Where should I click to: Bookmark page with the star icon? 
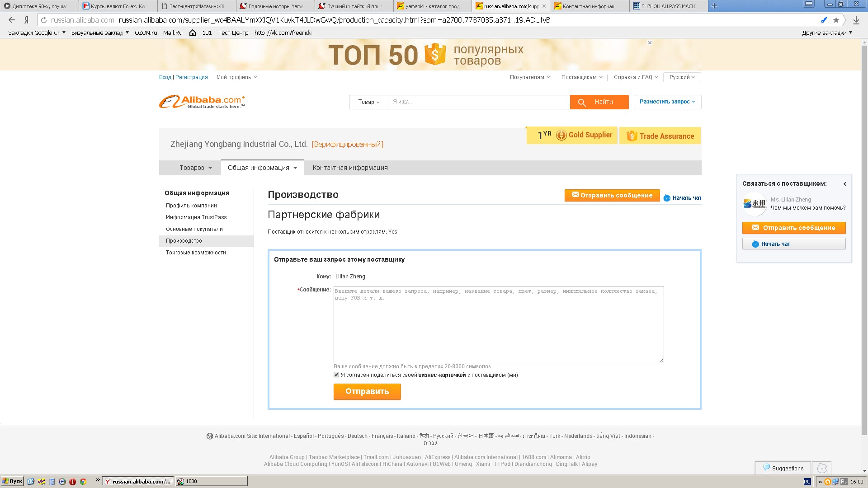click(x=836, y=20)
